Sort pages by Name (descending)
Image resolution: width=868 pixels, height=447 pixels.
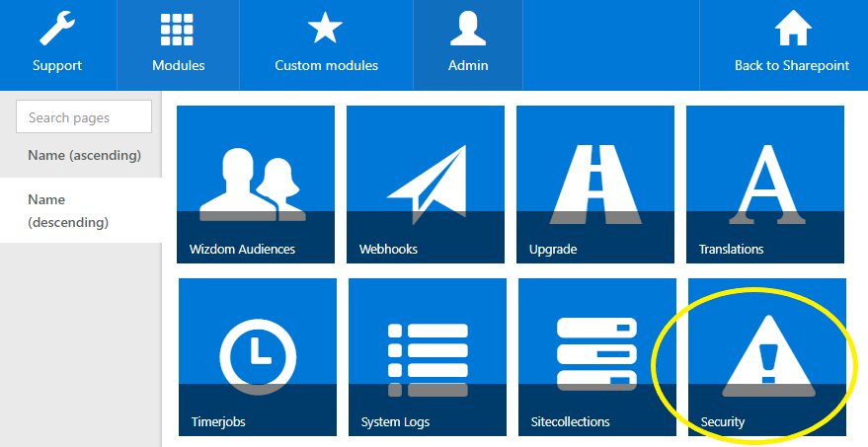pos(81,210)
